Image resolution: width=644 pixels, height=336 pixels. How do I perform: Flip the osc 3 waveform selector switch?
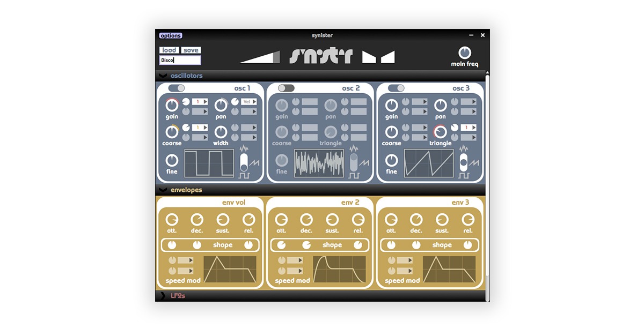[x=464, y=162]
